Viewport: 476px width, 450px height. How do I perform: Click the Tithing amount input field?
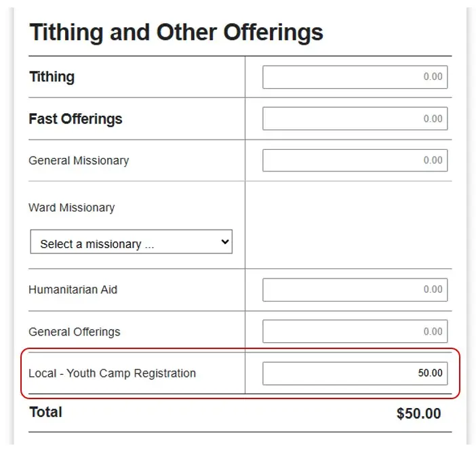pos(355,77)
